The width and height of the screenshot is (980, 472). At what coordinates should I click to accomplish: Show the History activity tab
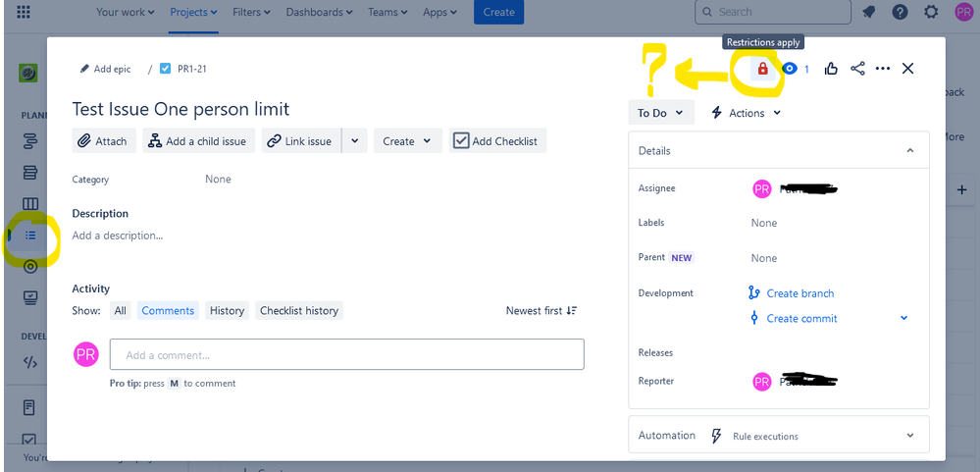point(227,310)
